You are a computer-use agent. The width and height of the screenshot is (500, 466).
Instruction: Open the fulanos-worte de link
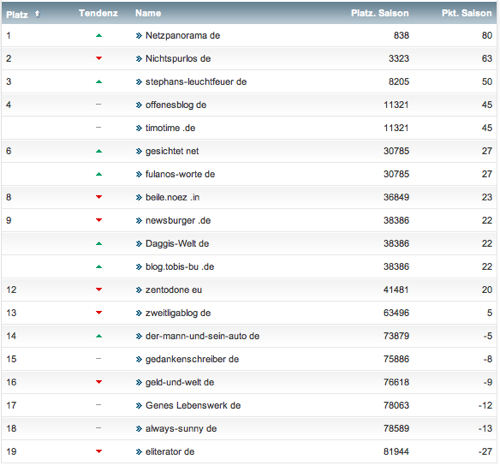coord(180,174)
